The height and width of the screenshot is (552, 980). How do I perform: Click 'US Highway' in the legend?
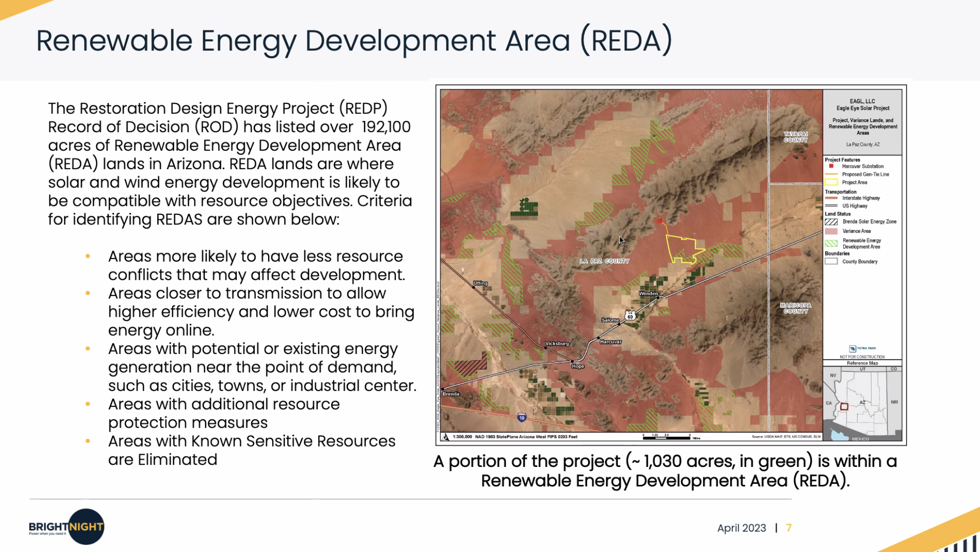(855, 206)
